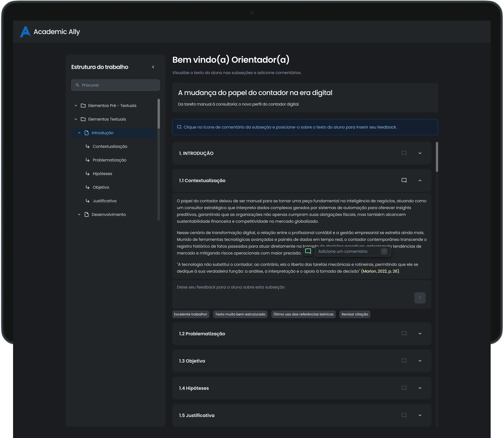This screenshot has width=504, height=438.
Task: Click the title 'A mudança do papel do contador na era digital'
Action: pos(255,93)
